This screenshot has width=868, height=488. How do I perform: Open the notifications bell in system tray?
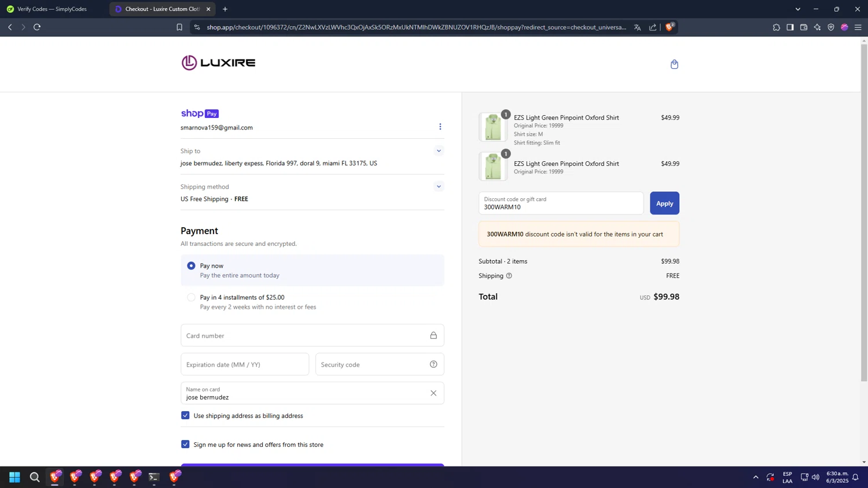(855, 477)
